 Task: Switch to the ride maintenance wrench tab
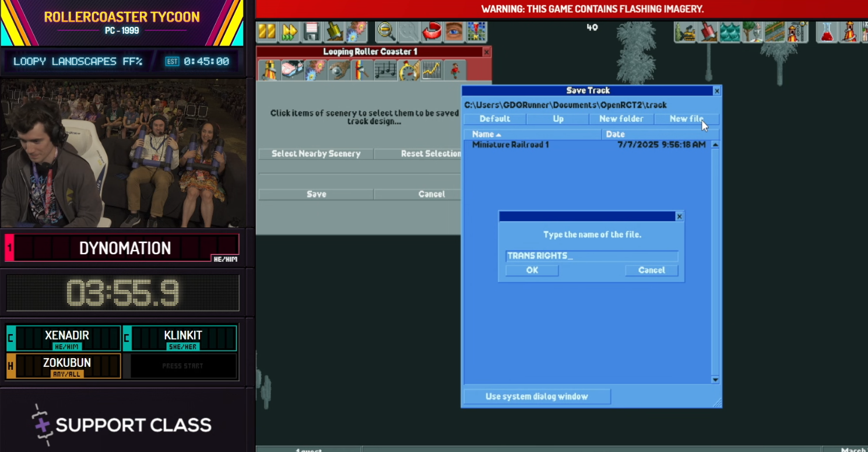339,70
